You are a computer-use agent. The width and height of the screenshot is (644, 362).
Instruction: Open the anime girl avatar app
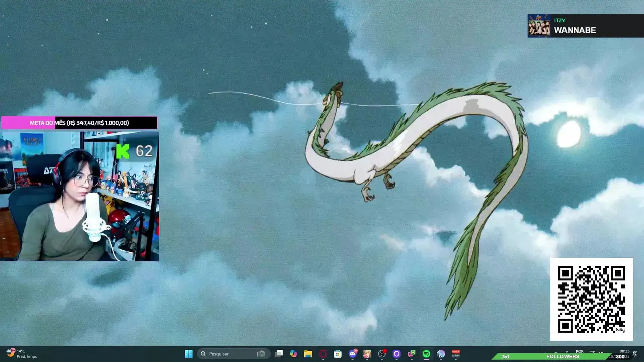pyautogui.click(x=367, y=354)
